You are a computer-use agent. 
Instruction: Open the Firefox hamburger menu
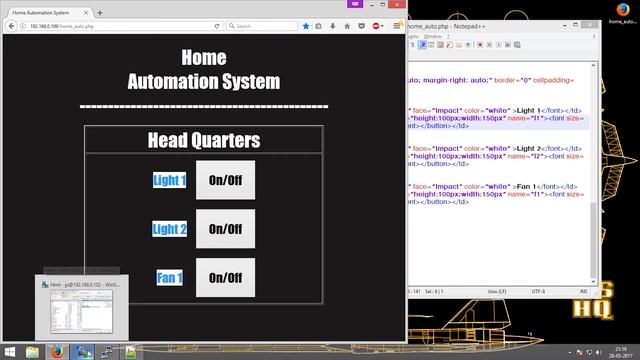[397, 26]
